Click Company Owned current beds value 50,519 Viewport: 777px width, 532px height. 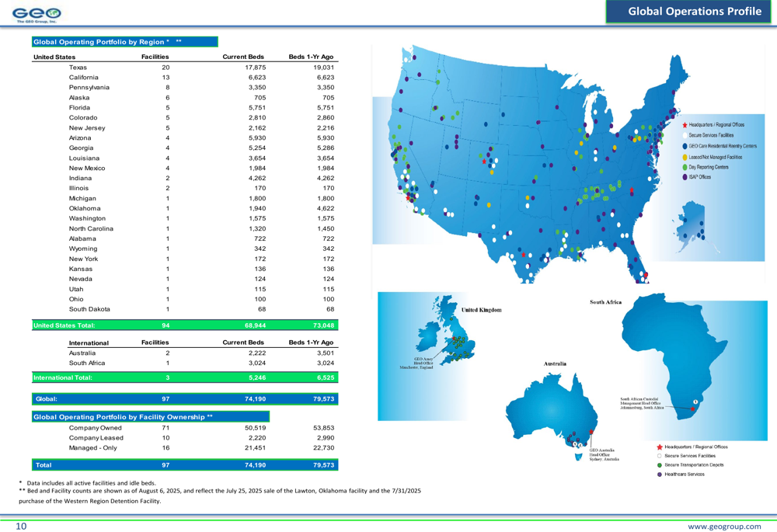click(256, 428)
